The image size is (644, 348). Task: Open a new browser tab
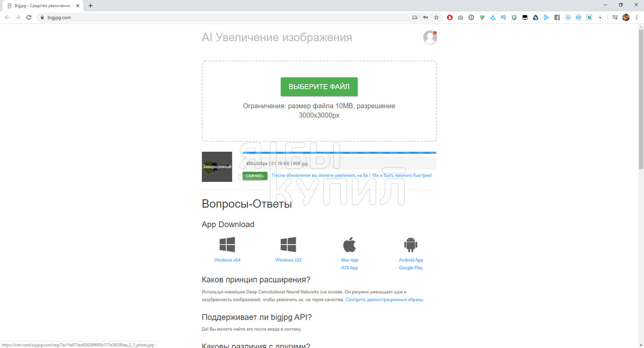point(90,5)
